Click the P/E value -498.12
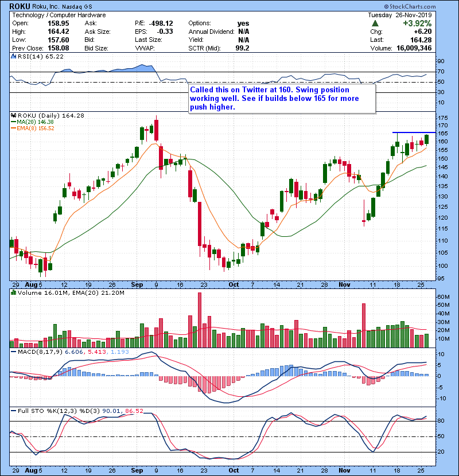Viewport: 459px width, 476px height. coord(161,24)
